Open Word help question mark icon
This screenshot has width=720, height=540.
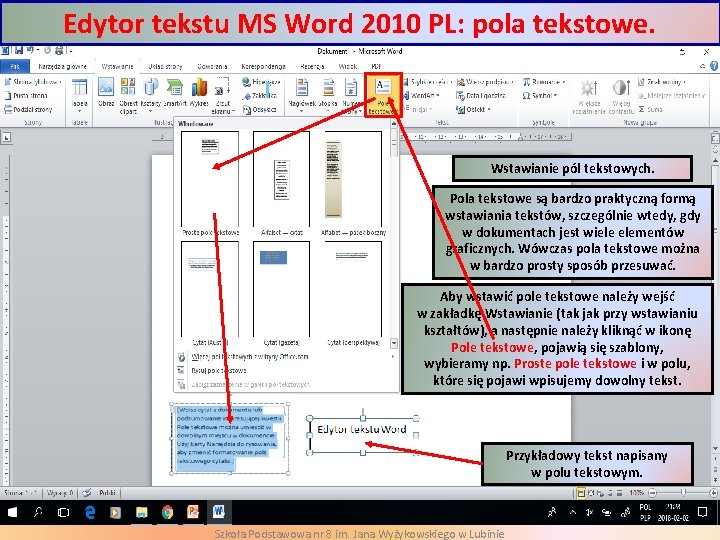pos(714,66)
